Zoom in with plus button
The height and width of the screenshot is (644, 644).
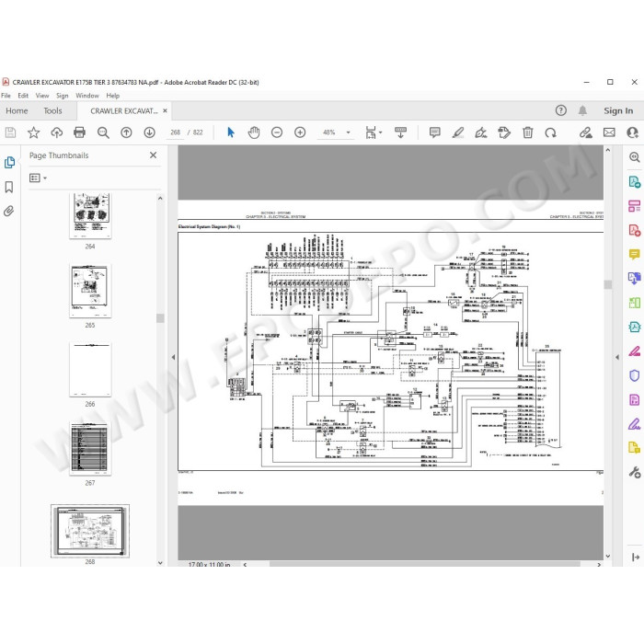pos(300,132)
